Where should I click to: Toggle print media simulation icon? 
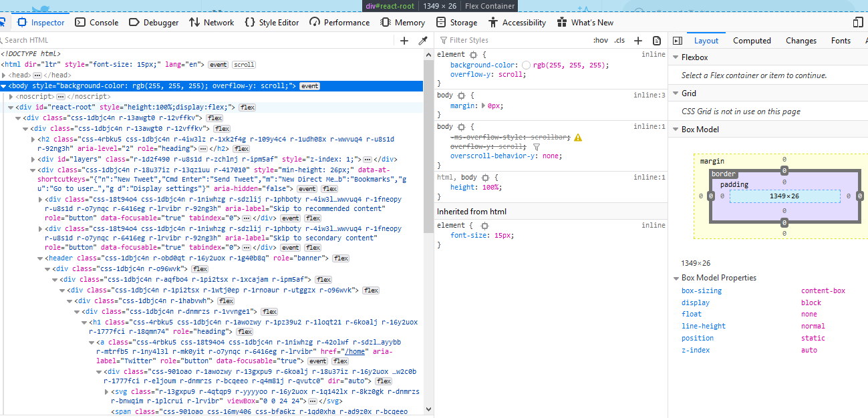(x=657, y=40)
